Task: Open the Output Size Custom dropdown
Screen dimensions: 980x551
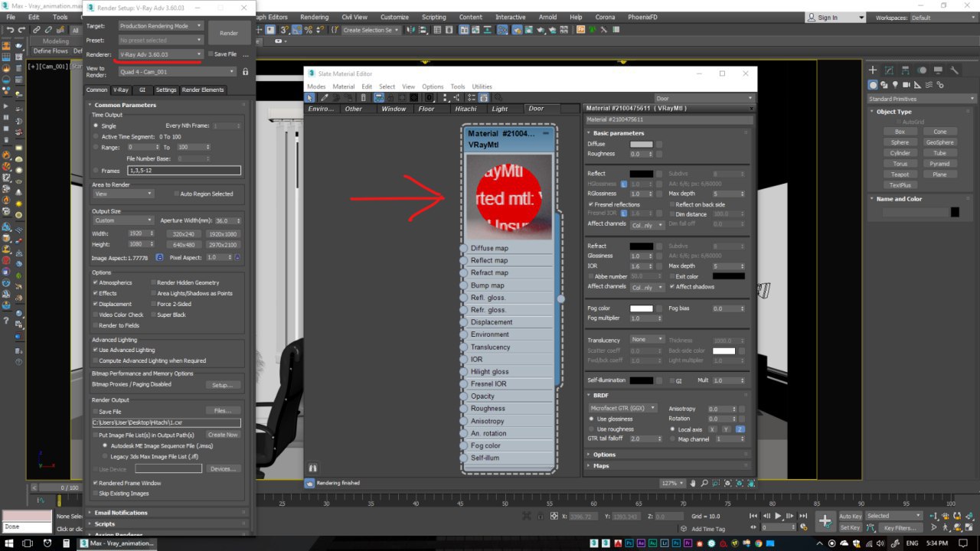Action: pyautogui.click(x=124, y=220)
